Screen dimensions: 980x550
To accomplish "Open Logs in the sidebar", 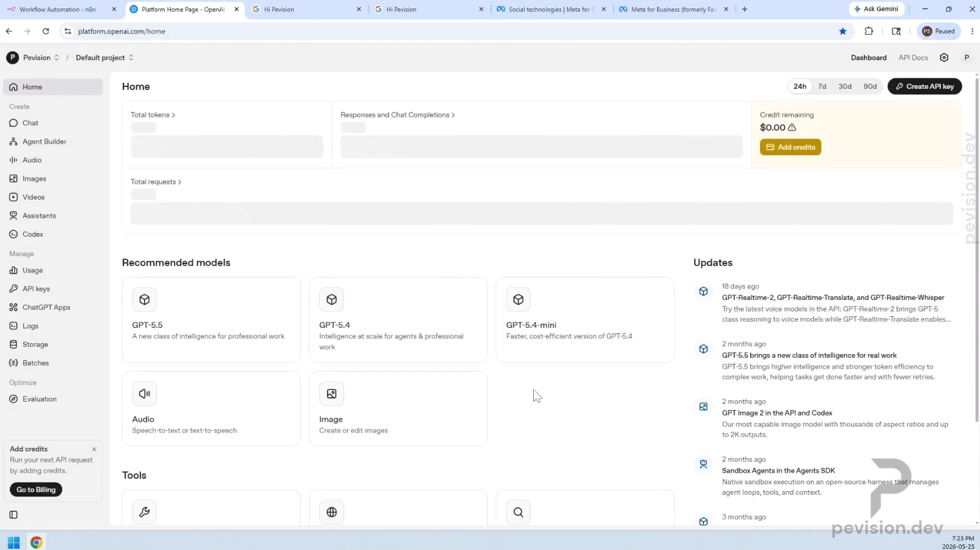I will [53, 326].
